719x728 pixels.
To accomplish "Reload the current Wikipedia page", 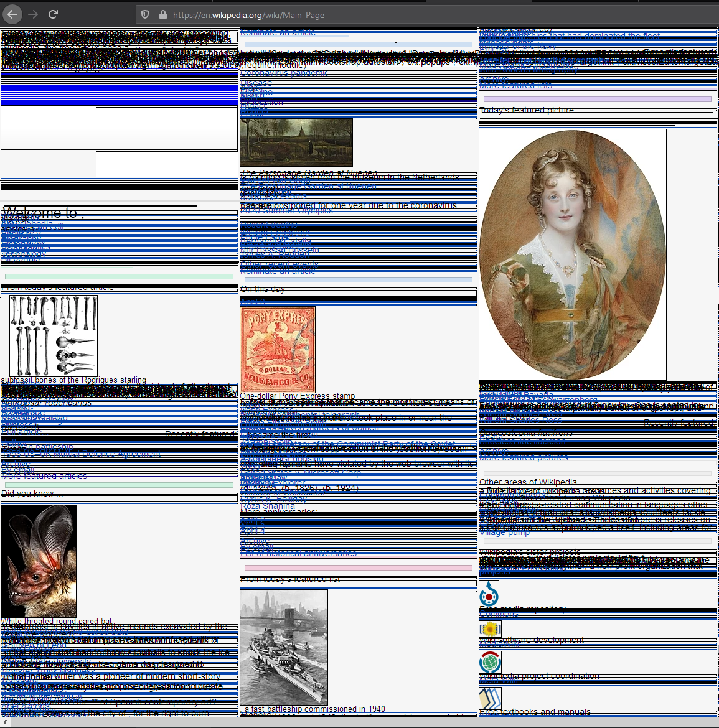I will [x=54, y=14].
